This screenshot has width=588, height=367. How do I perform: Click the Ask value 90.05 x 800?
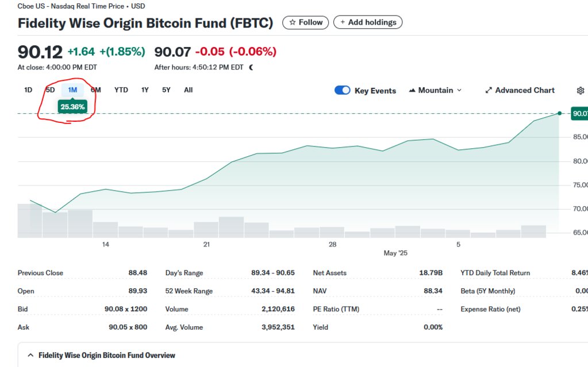[128, 327]
